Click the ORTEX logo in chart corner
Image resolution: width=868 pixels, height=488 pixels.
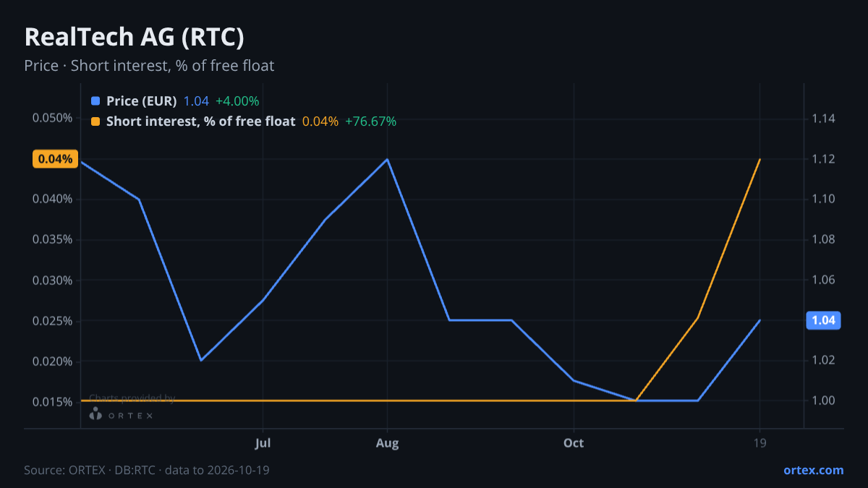click(x=121, y=414)
